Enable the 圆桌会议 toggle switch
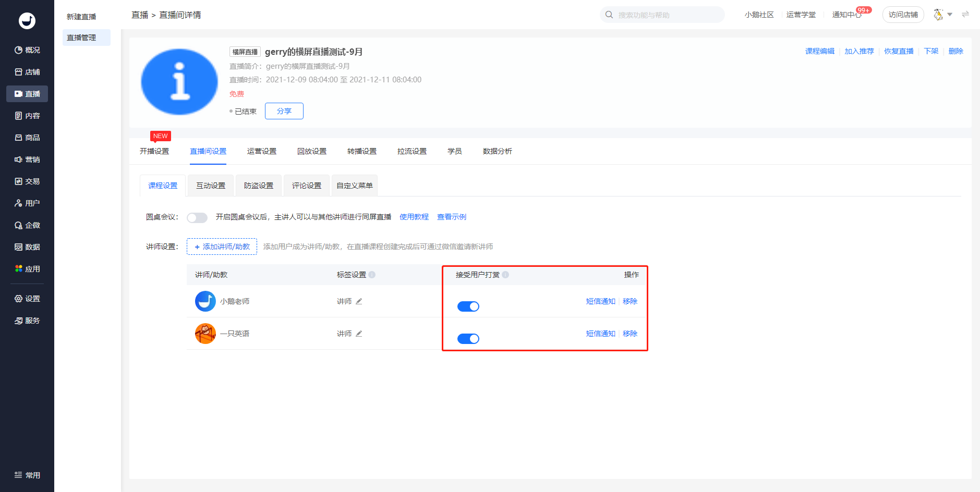This screenshot has height=492, width=980. tap(197, 218)
